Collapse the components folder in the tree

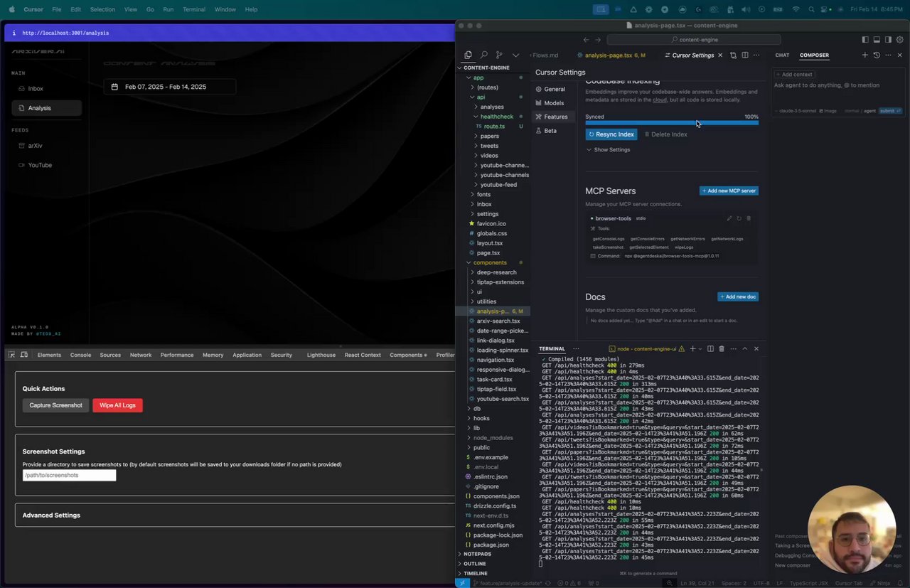490,262
